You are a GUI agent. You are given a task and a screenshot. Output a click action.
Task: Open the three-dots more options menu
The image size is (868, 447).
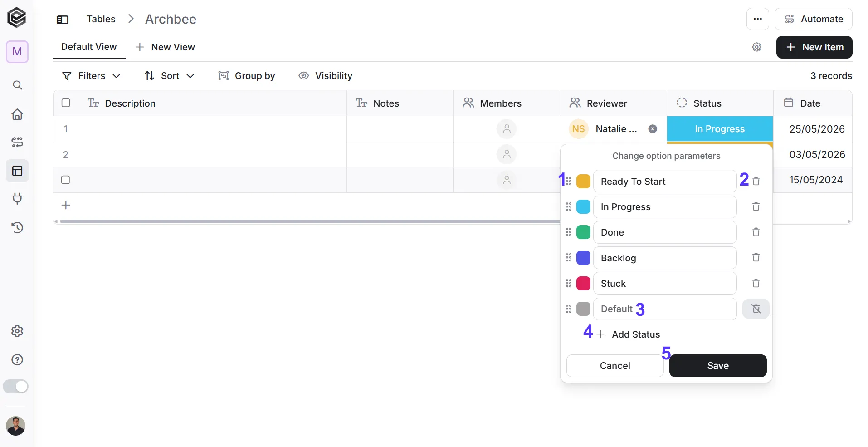click(x=757, y=19)
